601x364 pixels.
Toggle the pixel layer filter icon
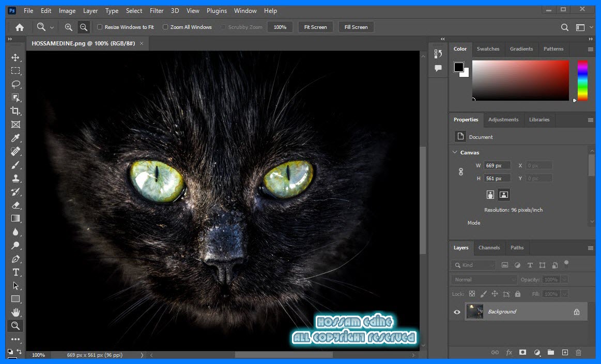(x=505, y=265)
